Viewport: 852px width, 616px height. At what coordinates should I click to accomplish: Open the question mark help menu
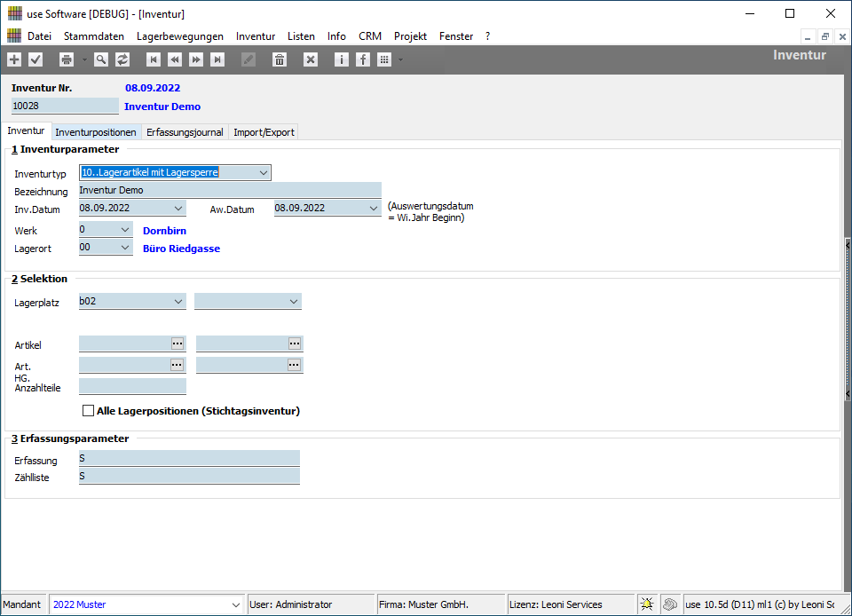click(487, 36)
